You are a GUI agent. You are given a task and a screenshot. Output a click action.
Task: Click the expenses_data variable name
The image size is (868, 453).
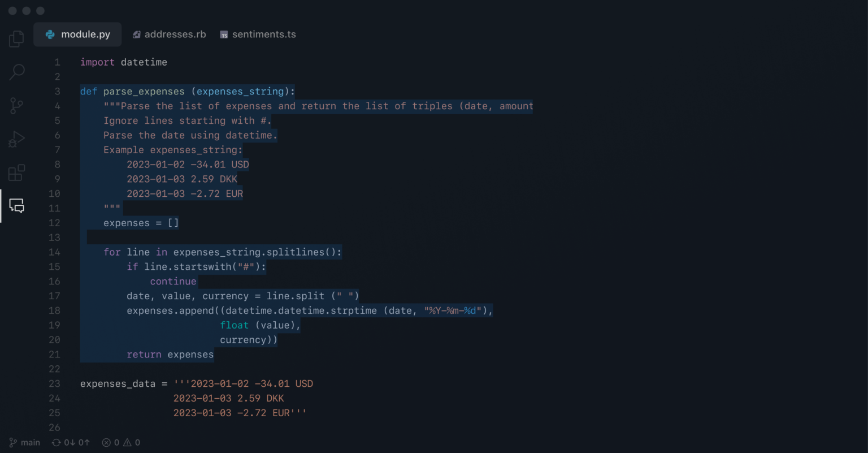tap(118, 383)
